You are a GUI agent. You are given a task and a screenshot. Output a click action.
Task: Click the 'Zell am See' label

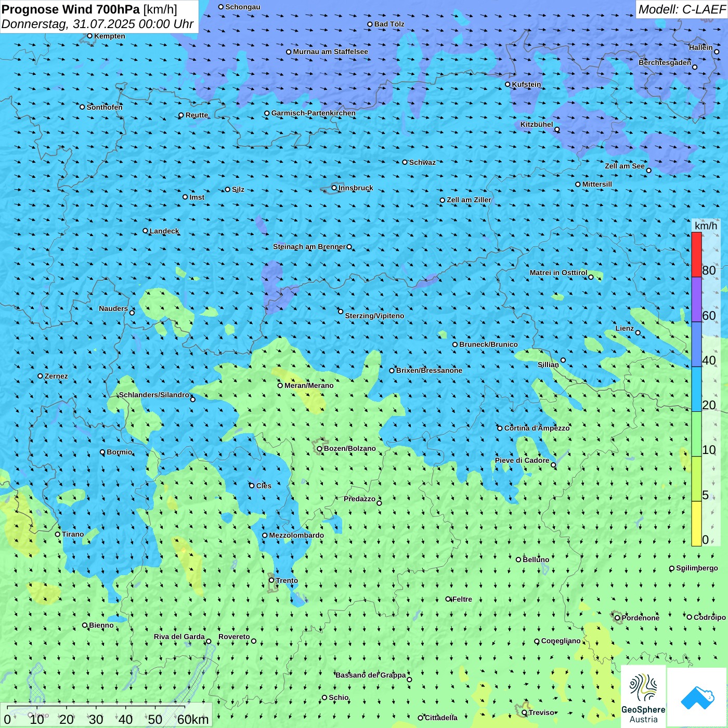625,166
